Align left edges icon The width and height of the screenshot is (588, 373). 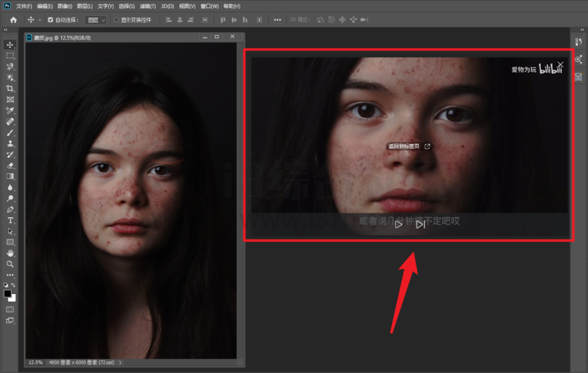[169, 20]
